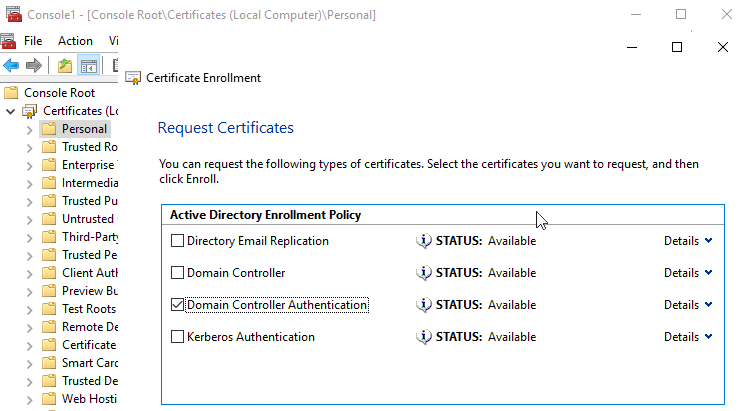The height and width of the screenshot is (411, 738).
Task: Check the Domain Controller checkbox
Action: pyautogui.click(x=178, y=273)
